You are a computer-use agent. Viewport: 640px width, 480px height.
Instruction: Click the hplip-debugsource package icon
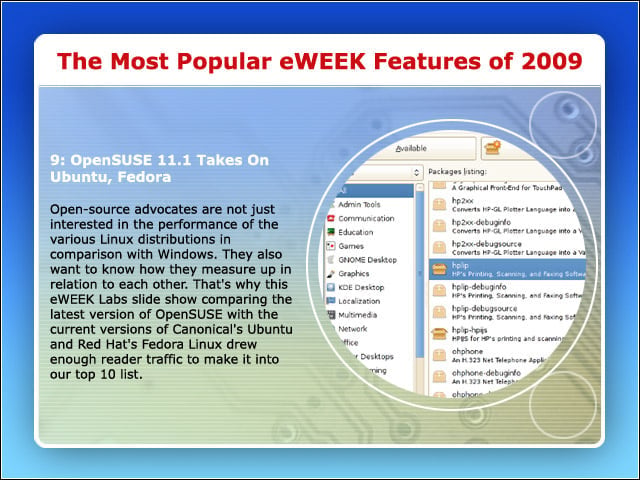[x=439, y=312]
